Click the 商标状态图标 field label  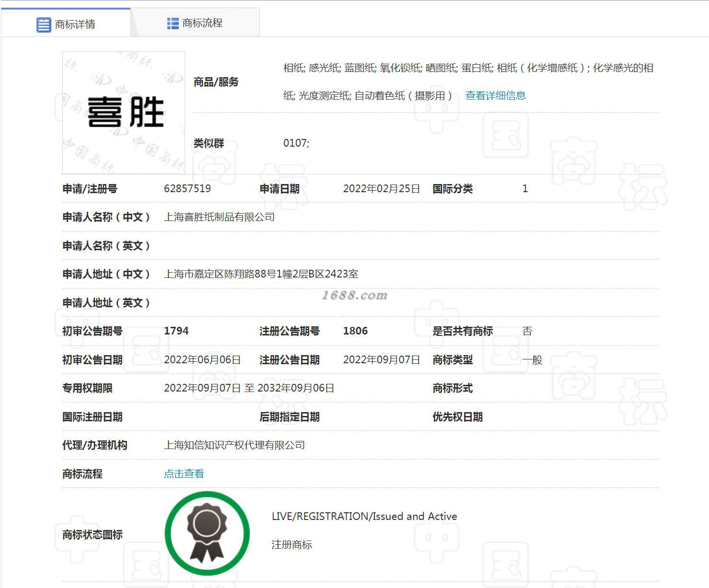pyautogui.click(x=93, y=535)
